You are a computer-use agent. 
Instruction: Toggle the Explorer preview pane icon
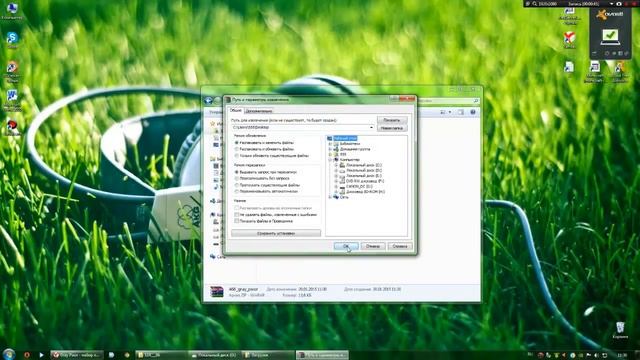(x=461, y=112)
